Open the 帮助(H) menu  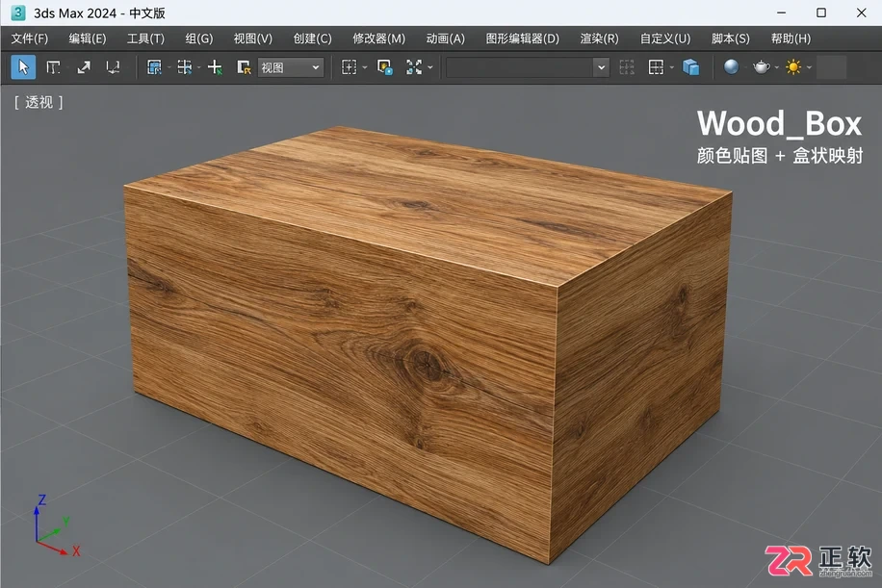(791, 38)
